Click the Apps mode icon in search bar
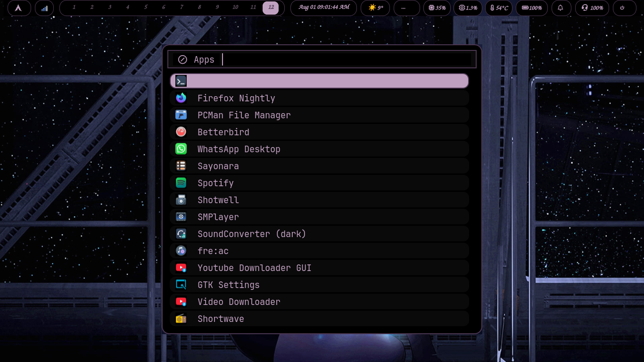 pos(182,59)
